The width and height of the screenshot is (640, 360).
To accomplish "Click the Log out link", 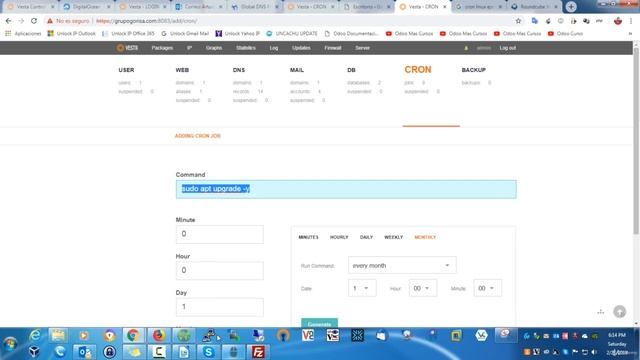I will 508,48.
